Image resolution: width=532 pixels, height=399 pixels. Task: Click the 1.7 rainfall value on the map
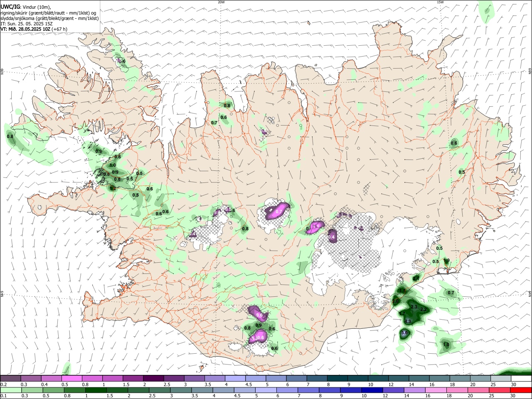tap(402, 313)
